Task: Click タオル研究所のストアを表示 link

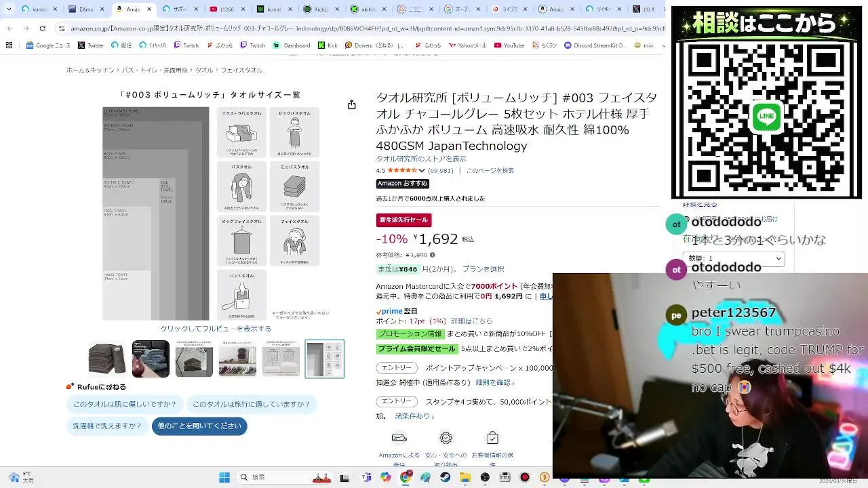Action: coord(421,159)
